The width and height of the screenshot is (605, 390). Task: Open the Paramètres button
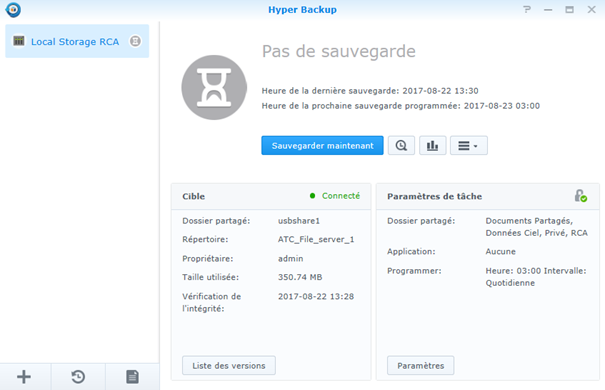point(421,365)
